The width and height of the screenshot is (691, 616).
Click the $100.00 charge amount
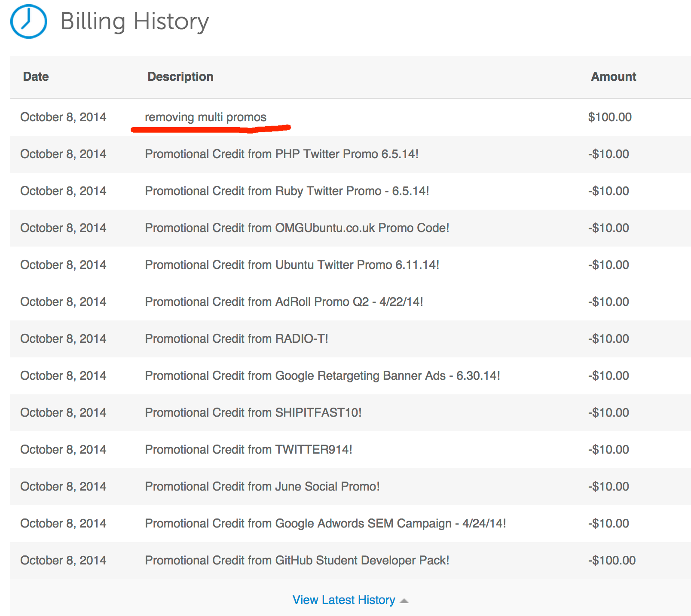pos(609,117)
